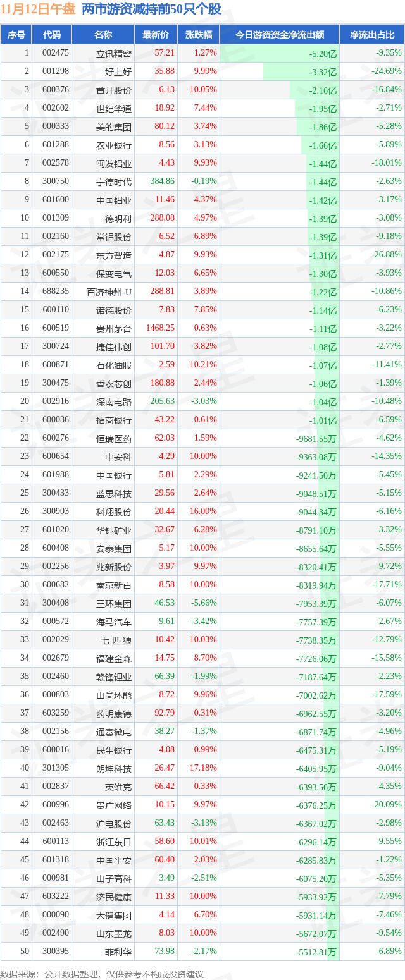Select stock name 中国铝业
Viewport: 405px width, 980px height.
114,200
